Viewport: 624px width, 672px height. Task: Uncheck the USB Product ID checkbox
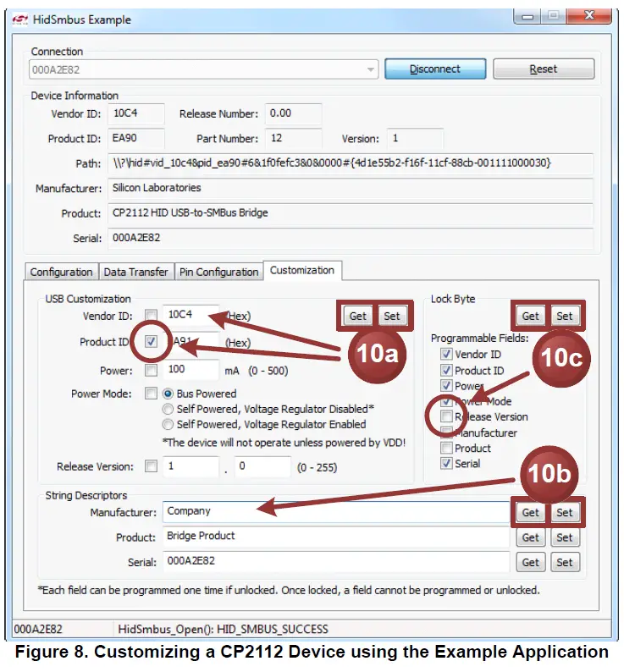tap(151, 342)
